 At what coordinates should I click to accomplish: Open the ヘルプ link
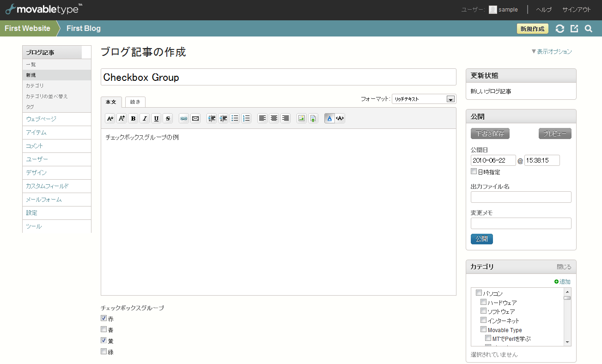(x=544, y=10)
